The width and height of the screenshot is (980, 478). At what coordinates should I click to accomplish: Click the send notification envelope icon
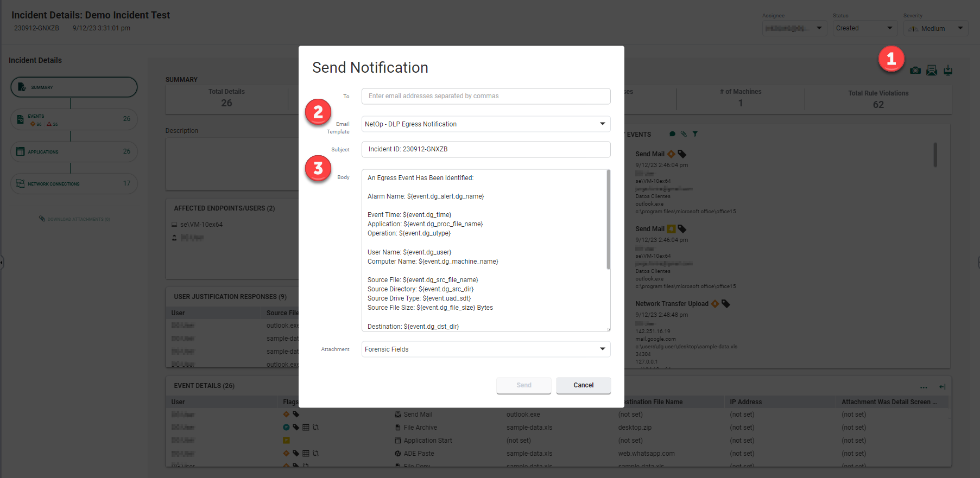pos(932,71)
